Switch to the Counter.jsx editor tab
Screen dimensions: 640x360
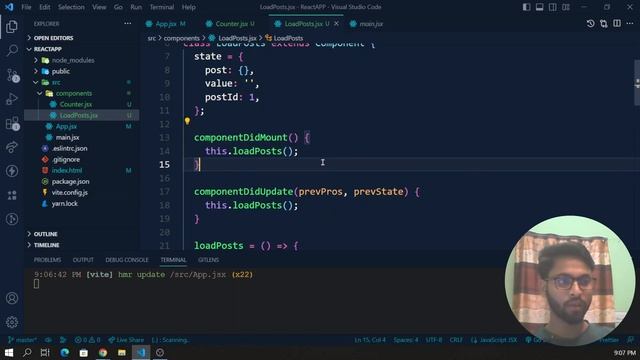(x=231, y=24)
